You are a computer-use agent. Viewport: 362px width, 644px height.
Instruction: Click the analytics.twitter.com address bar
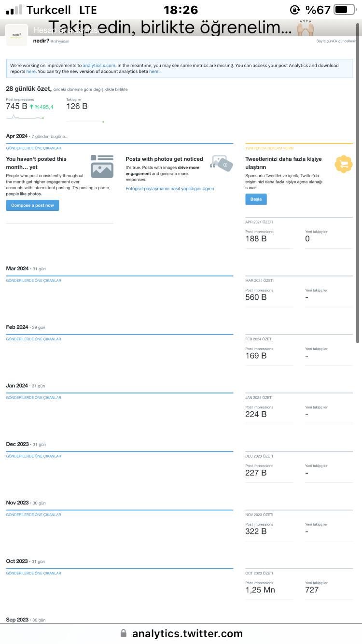[181, 633]
